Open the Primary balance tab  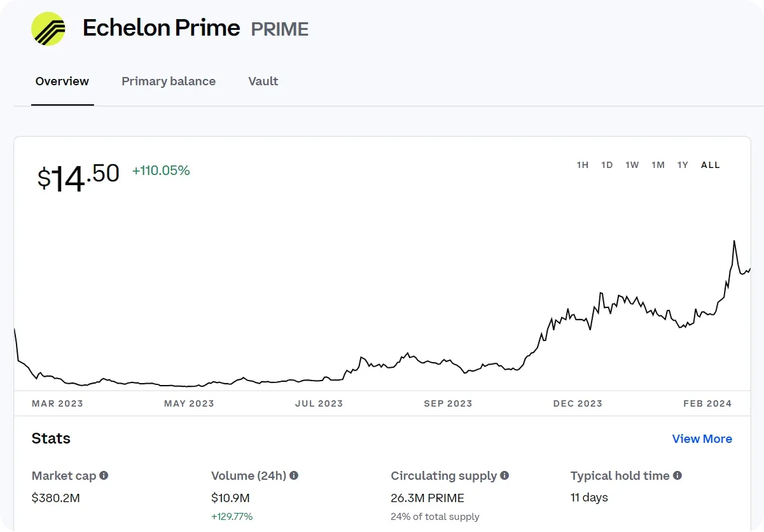pyautogui.click(x=169, y=81)
